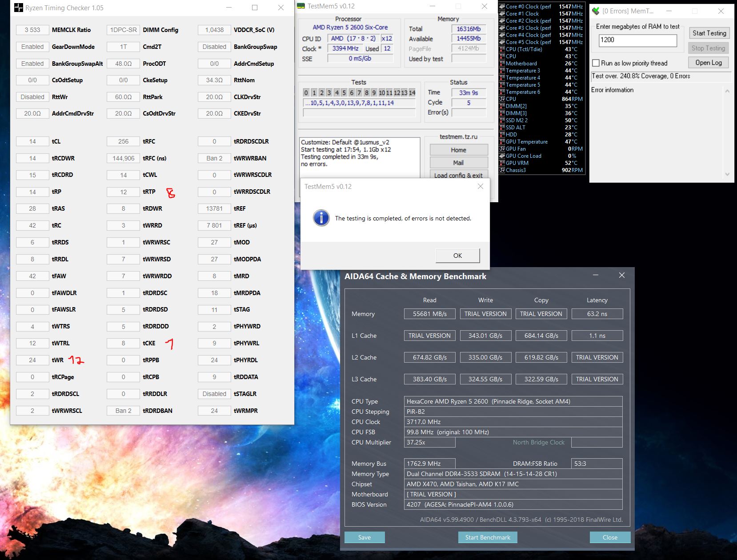Click the icon beside Core #3 Clock sensor
Screen dimensions: 737x560
pos(502,28)
